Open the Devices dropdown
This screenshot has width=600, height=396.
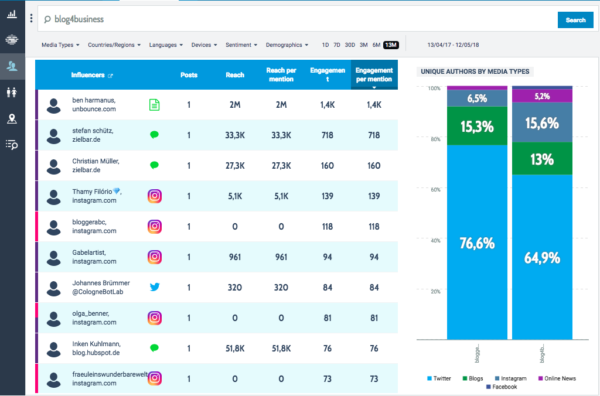tap(204, 45)
